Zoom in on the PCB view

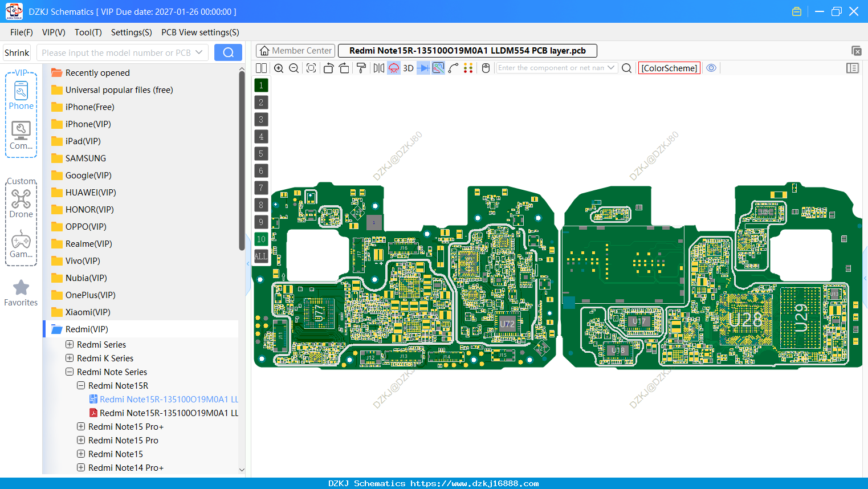[x=279, y=68]
